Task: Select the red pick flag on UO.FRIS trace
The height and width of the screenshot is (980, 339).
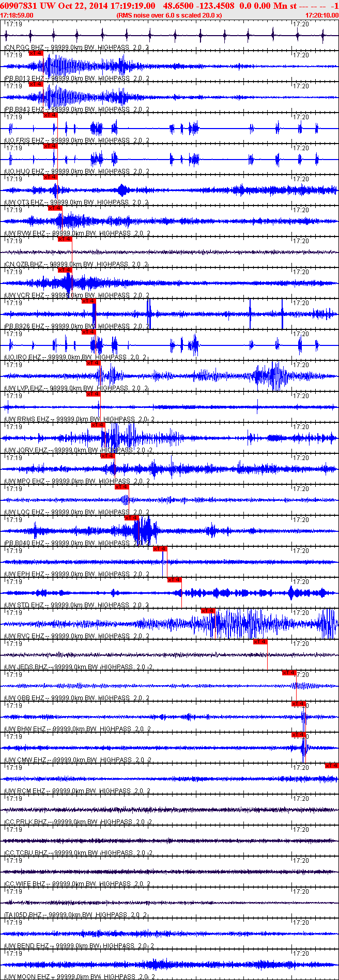Action: point(50,115)
